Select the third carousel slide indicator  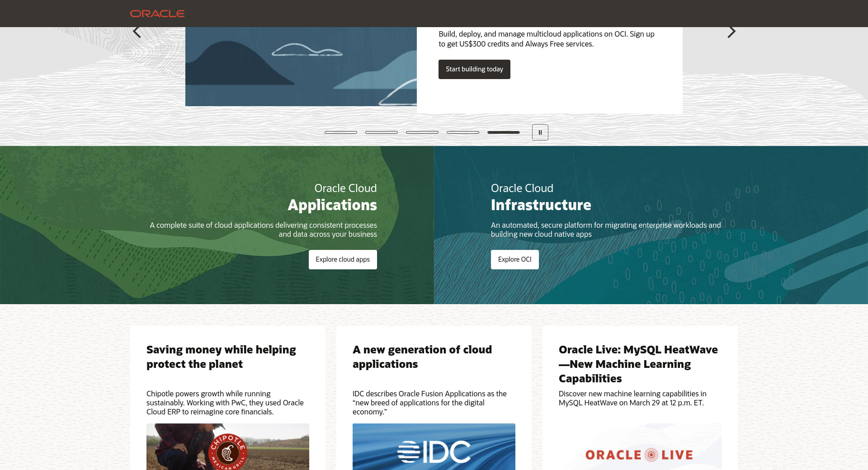click(422, 132)
